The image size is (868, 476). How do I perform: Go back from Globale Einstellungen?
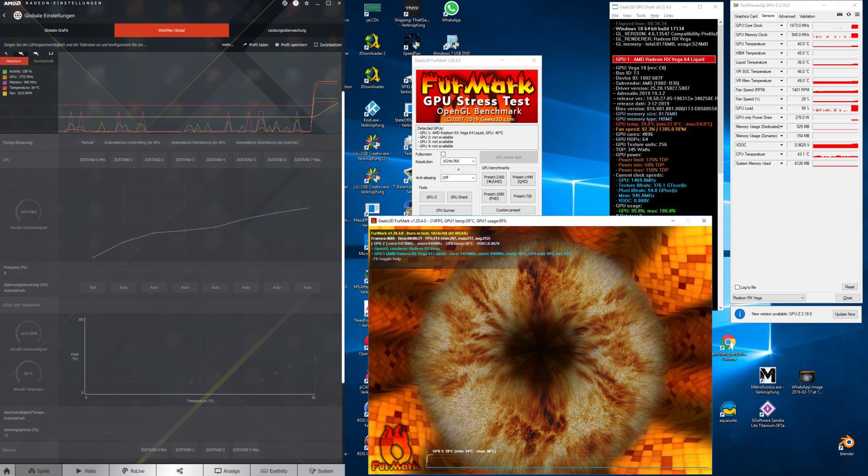(4, 15)
